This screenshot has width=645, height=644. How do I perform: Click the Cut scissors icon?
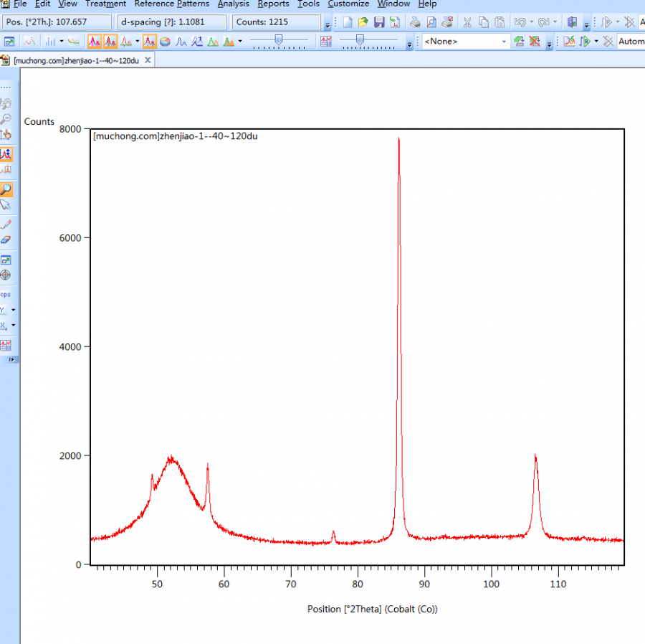point(467,22)
